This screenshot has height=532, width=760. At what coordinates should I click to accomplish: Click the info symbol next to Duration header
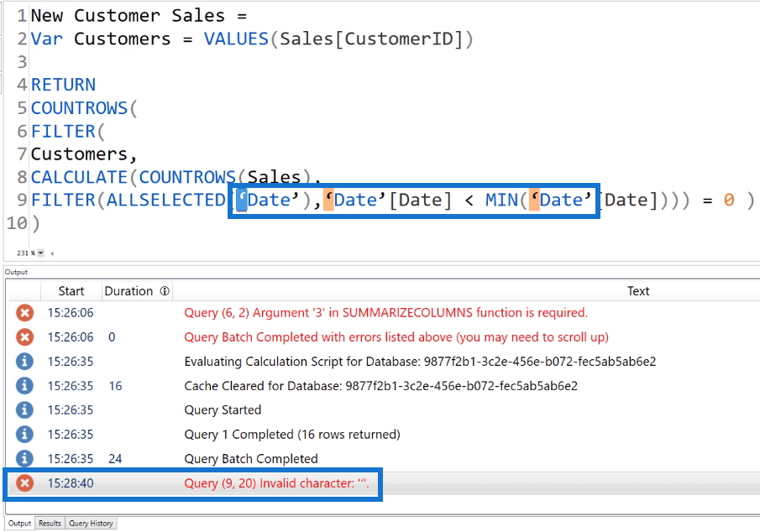pyautogui.click(x=165, y=291)
